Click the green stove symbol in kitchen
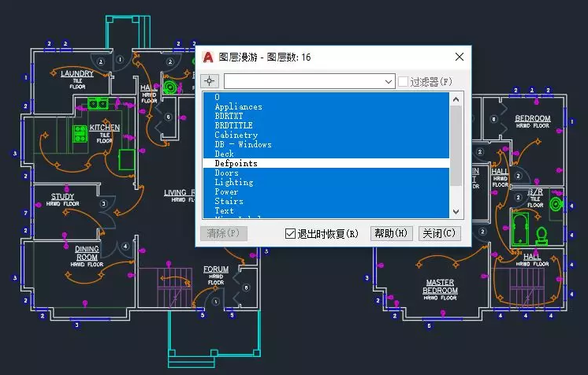This screenshot has height=375, width=588. click(80, 134)
